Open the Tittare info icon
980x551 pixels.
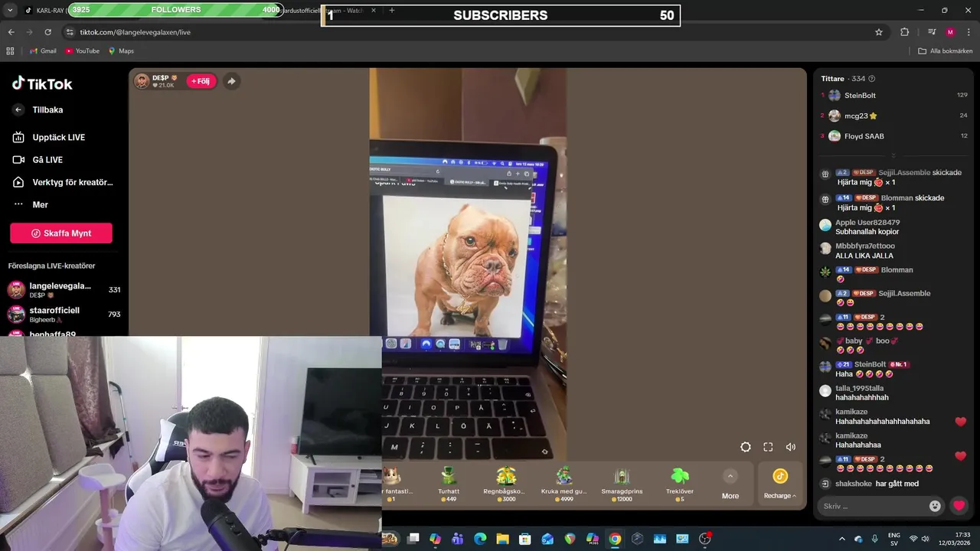pos(871,79)
